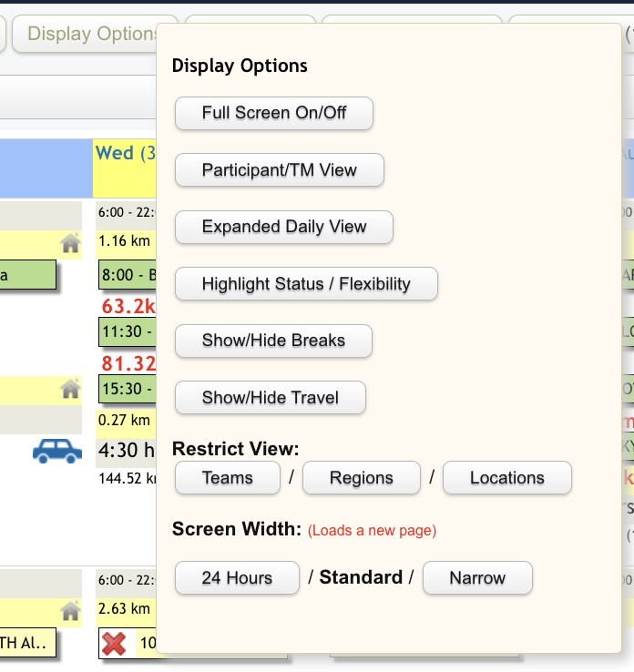
Task: Restrict view by Regions
Action: pyautogui.click(x=361, y=478)
